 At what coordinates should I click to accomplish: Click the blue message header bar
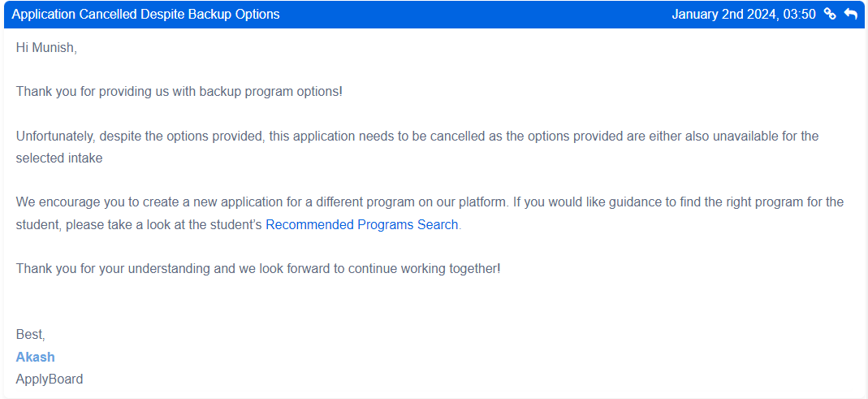pos(434,15)
